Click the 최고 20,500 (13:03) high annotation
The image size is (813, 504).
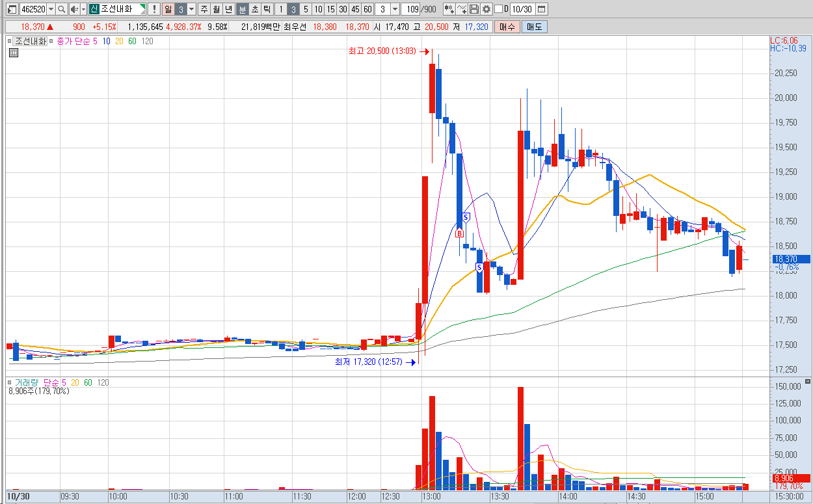click(381, 51)
